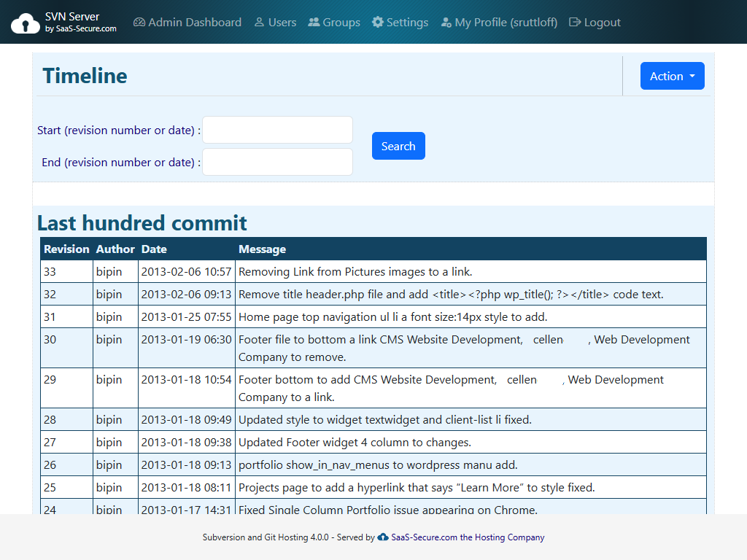Click the My Profile person icon
This screenshot has height=560, width=747.
click(x=446, y=22)
